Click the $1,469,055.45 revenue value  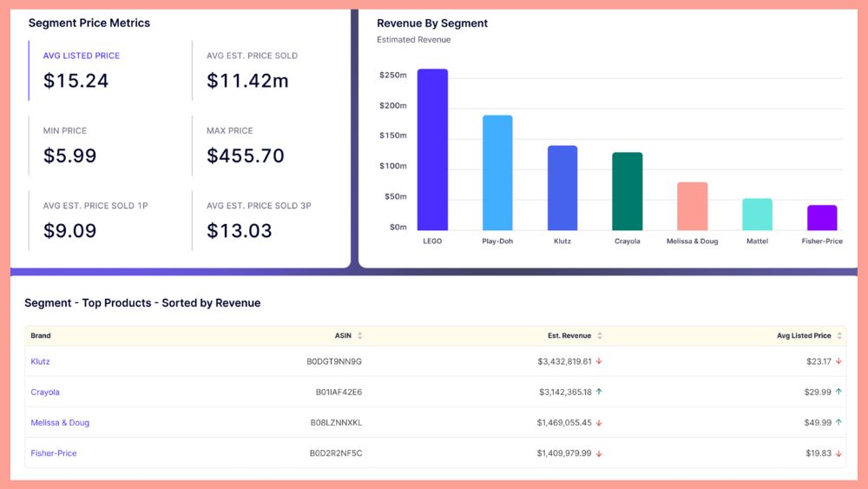[564, 422]
